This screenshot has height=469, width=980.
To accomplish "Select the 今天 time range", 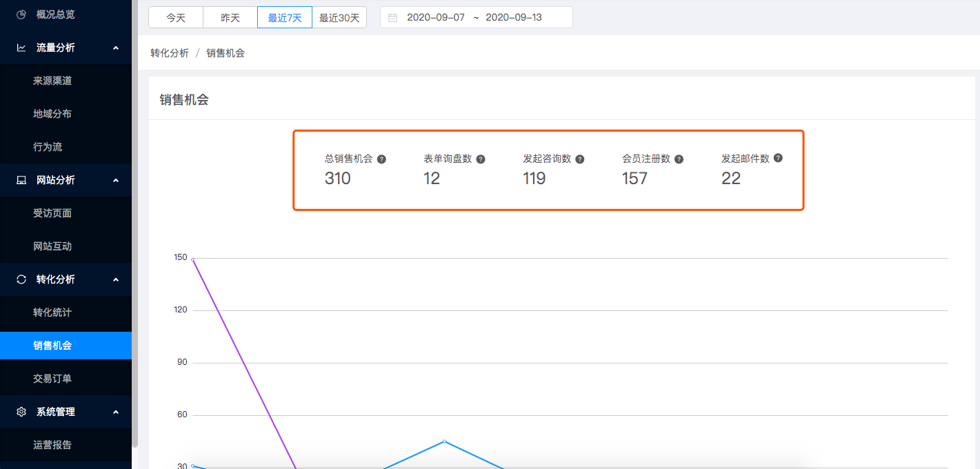I will [176, 18].
